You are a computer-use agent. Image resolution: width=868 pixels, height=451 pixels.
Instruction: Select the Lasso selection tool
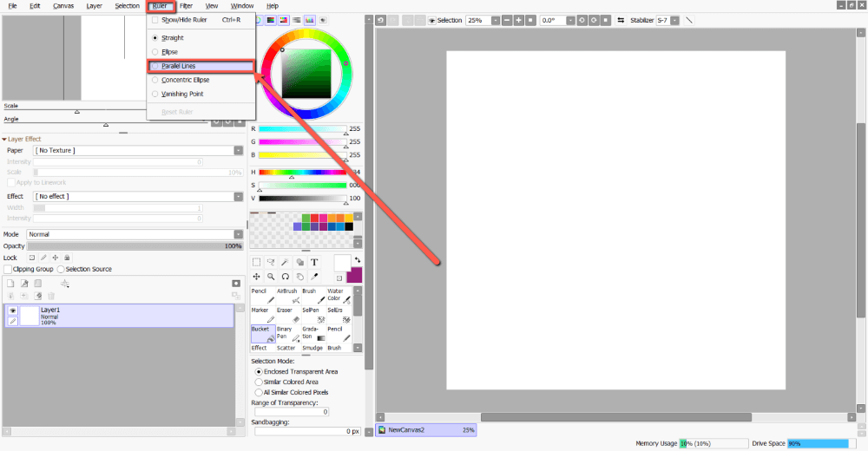(x=271, y=262)
